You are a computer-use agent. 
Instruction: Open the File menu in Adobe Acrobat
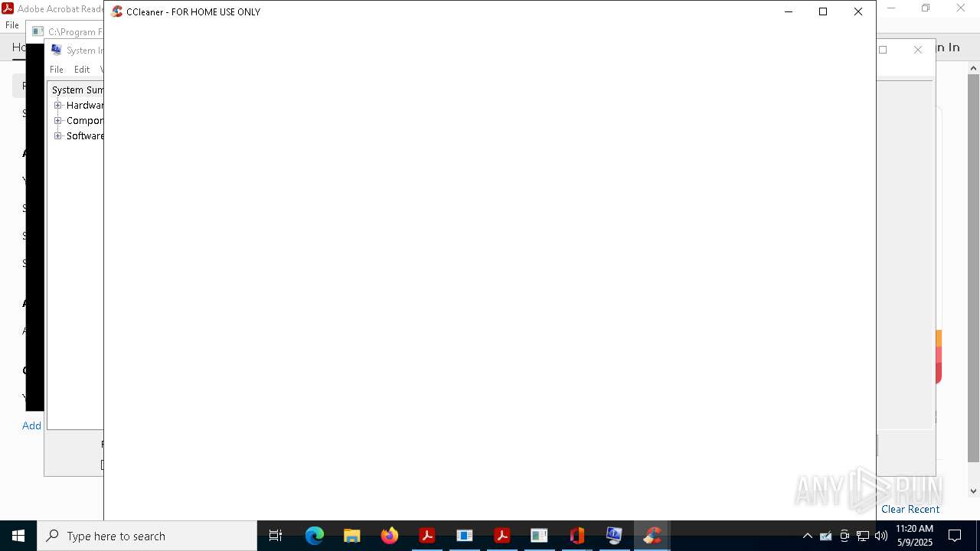pos(12,25)
